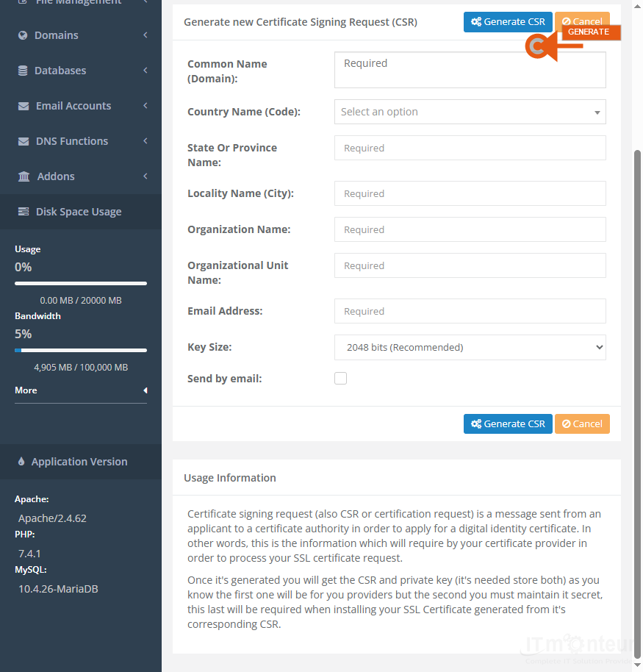
Task: Expand the Email Accounts chevron
Action: (x=146, y=106)
